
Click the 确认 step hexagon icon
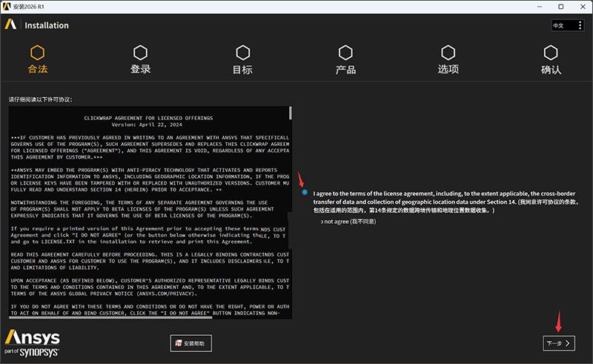[551, 53]
